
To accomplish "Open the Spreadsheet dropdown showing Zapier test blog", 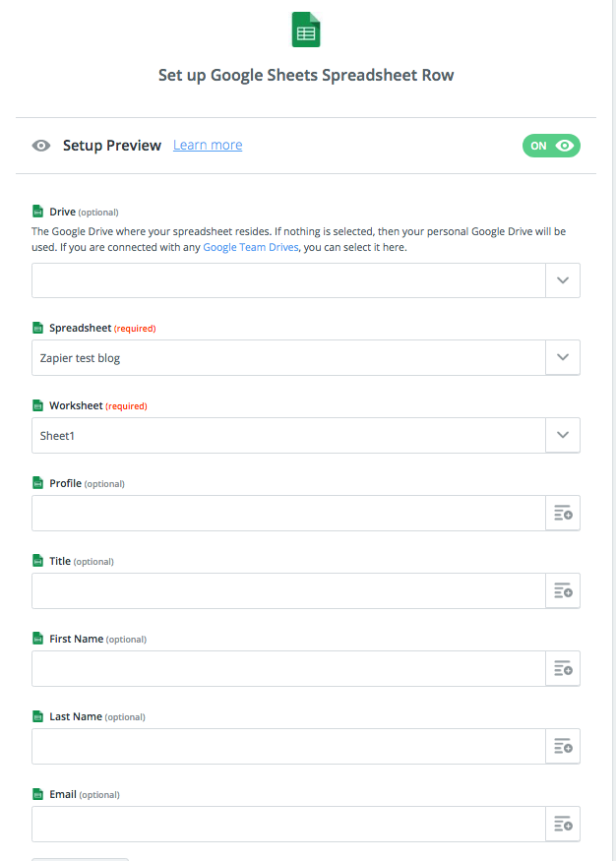I will pyautogui.click(x=562, y=357).
